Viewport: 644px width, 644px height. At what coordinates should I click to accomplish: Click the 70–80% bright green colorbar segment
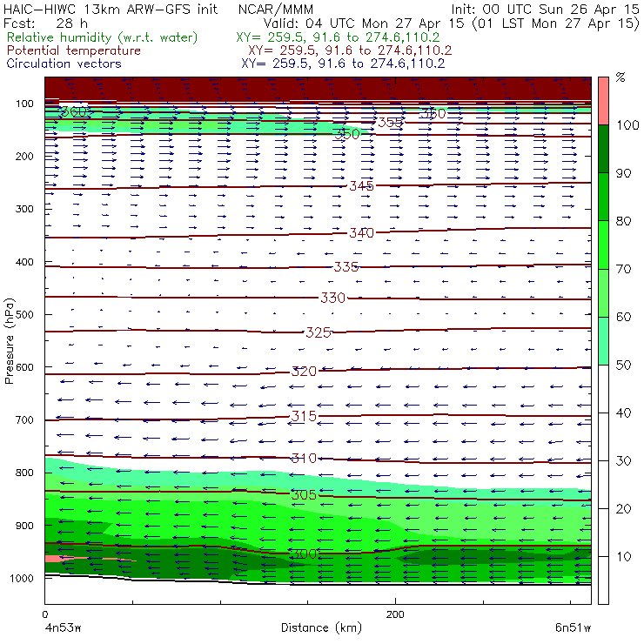tap(603, 245)
